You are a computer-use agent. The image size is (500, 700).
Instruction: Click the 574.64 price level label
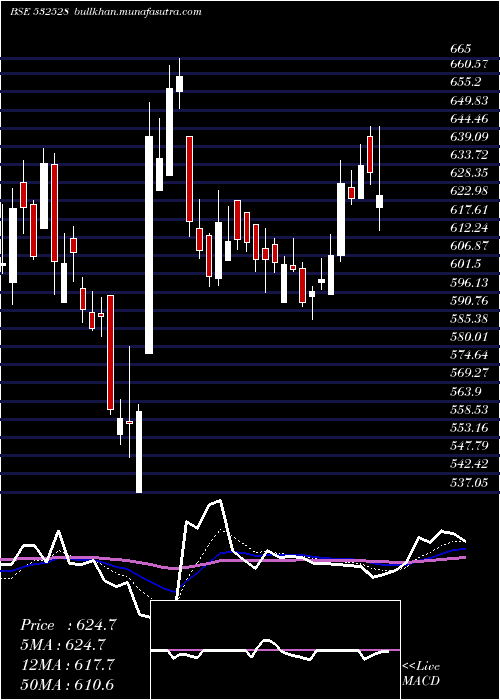point(469,355)
